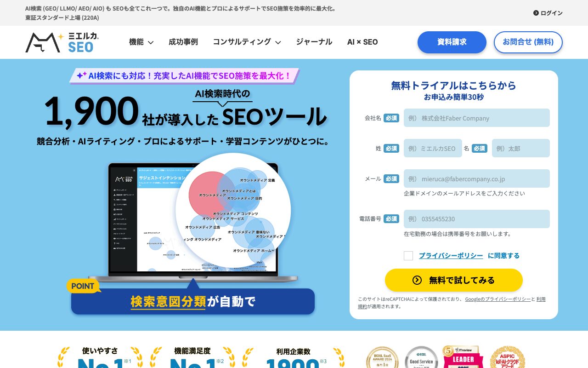Expand the 機能 dropdown menu

click(x=141, y=42)
